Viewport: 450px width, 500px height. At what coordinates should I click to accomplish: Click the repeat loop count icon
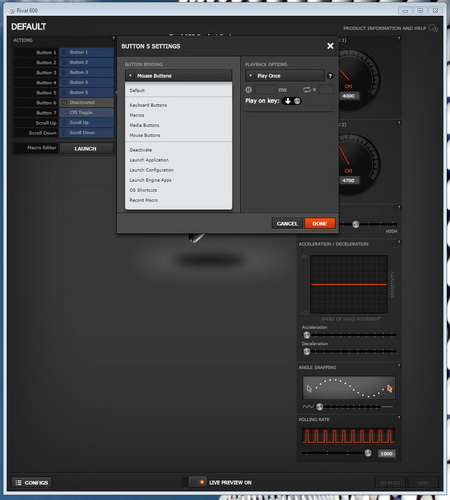coord(307,90)
